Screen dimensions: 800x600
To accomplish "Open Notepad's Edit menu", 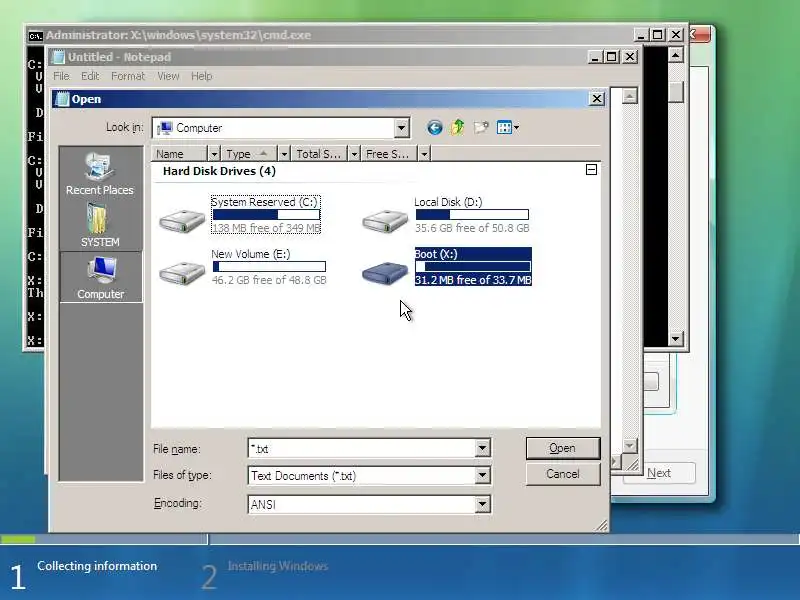I will tap(90, 76).
